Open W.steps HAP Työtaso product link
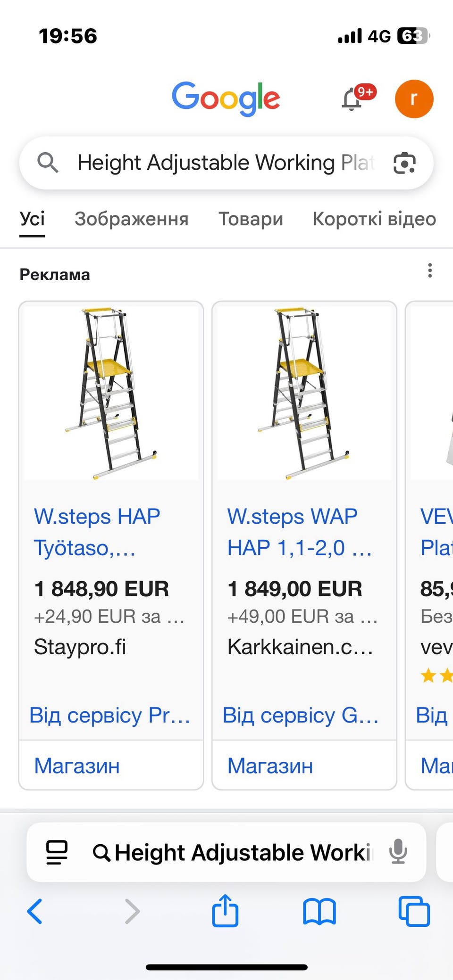This screenshot has height=980, width=453. pyautogui.click(x=97, y=532)
